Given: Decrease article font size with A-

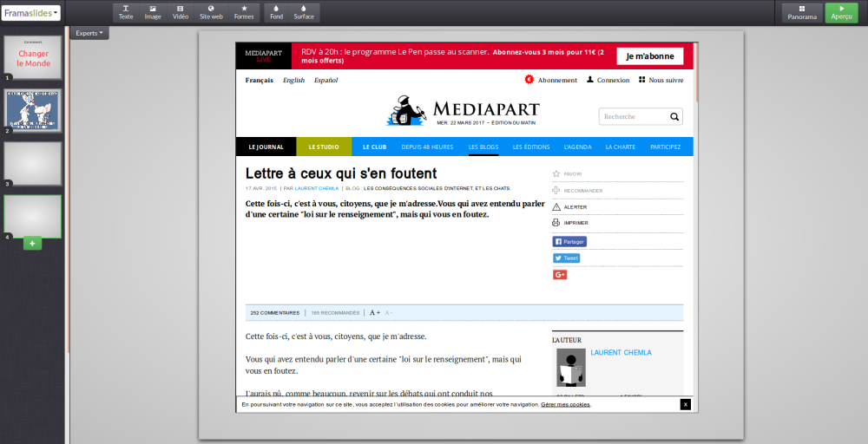Looking at the screenshot, I should pos(389,313).
